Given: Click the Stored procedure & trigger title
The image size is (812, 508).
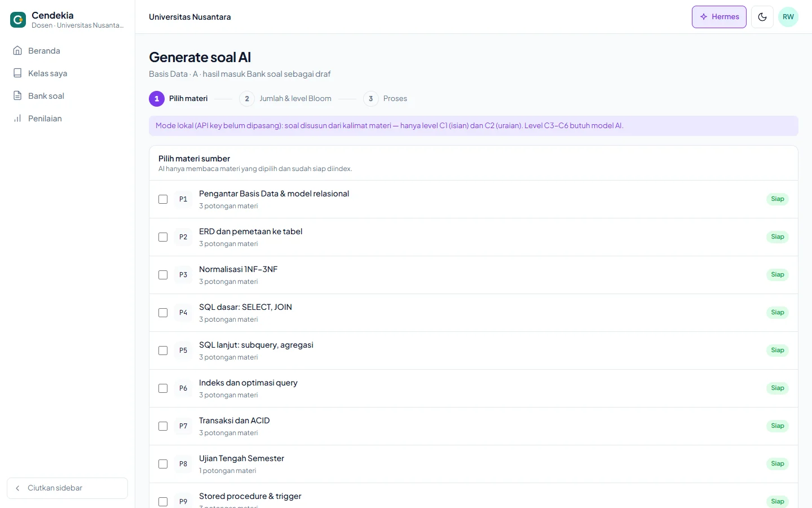Looking at the screenshot, I should (x=250, y=496).
